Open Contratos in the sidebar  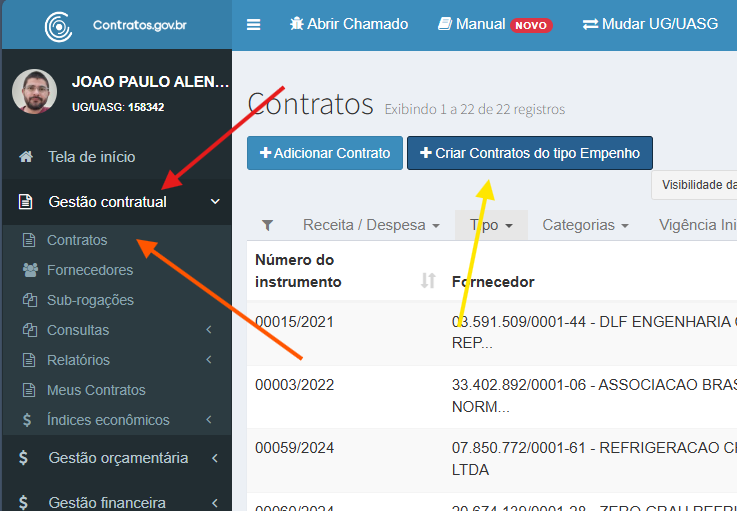point(76,240)
